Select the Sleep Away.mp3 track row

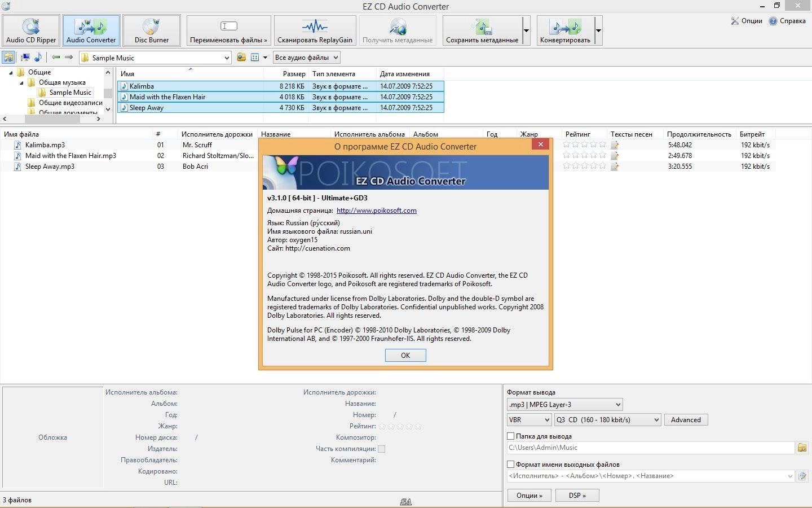[x=388, y=167]
